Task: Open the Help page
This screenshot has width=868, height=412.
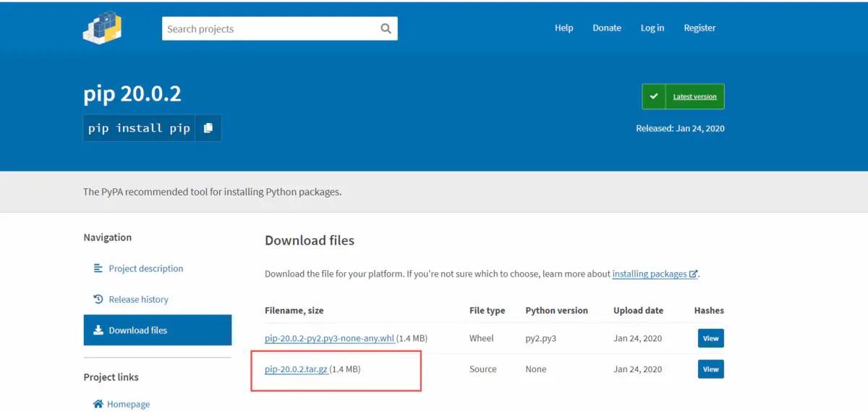Action: (564, 28)
